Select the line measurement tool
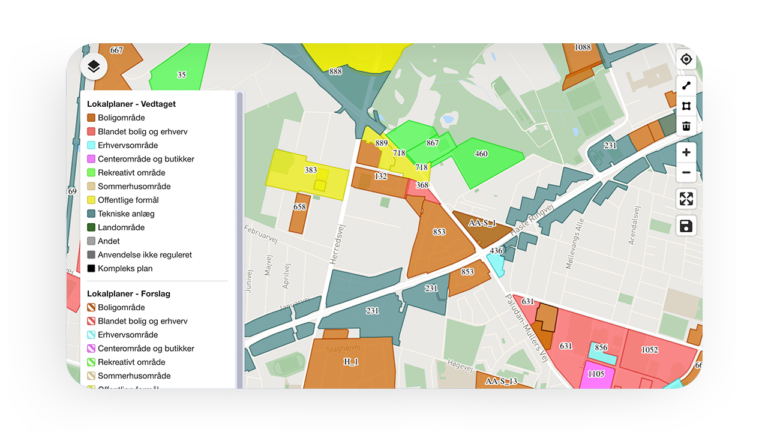Image resolution: width=768 pixels, height=432 pixels. pos(686,87)
